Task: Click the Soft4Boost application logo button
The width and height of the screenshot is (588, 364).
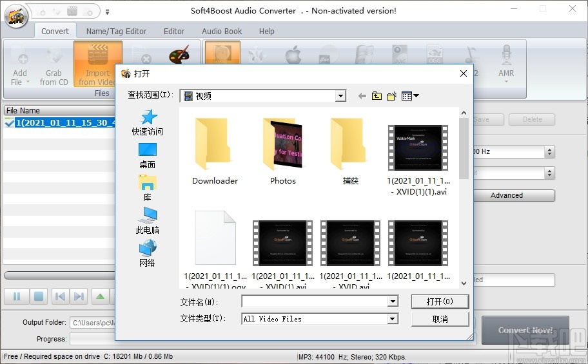Action: (x=16, y=15)
